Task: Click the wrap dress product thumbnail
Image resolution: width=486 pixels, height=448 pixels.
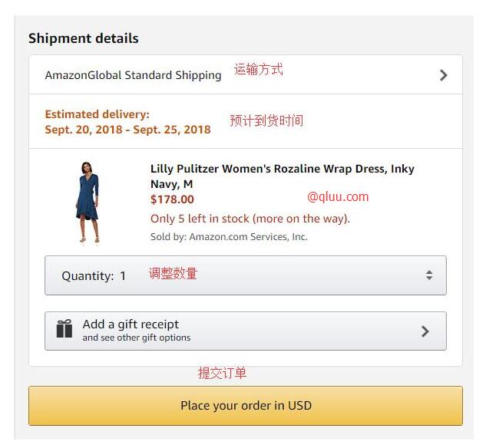Action: 88,202
